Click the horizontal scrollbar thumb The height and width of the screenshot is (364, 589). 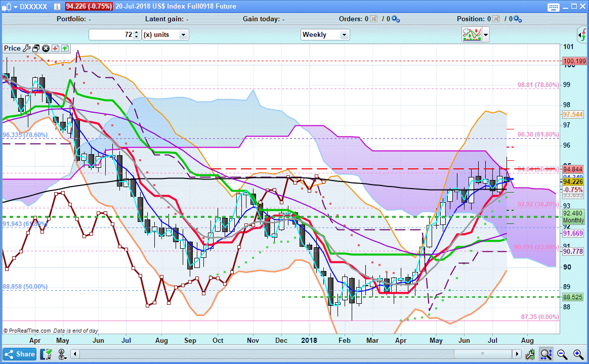(483, 354)
